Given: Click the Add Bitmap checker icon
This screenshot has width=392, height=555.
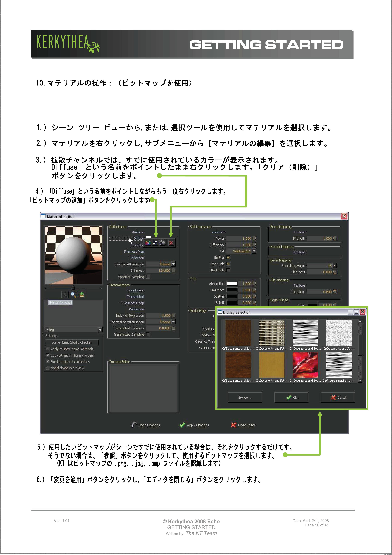Looking at the screenshot, I should (x=155, y=243).
